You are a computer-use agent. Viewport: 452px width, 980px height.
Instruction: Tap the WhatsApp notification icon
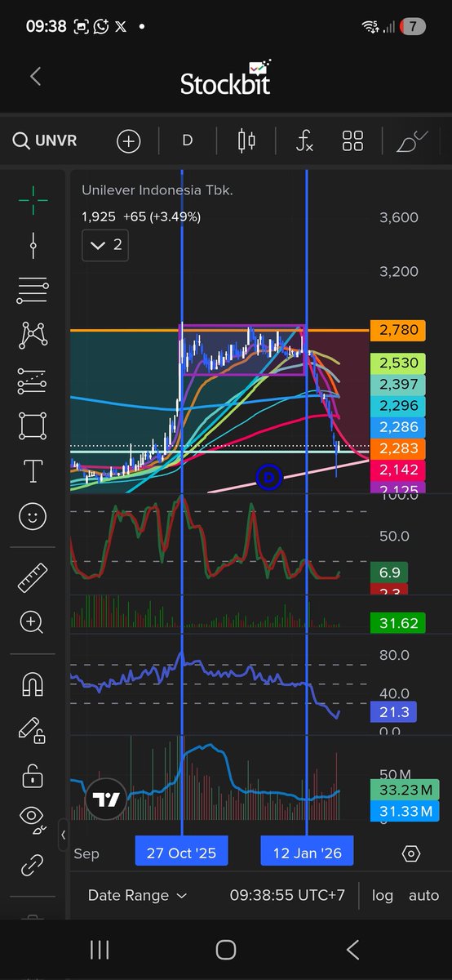(x=101, y=26)
